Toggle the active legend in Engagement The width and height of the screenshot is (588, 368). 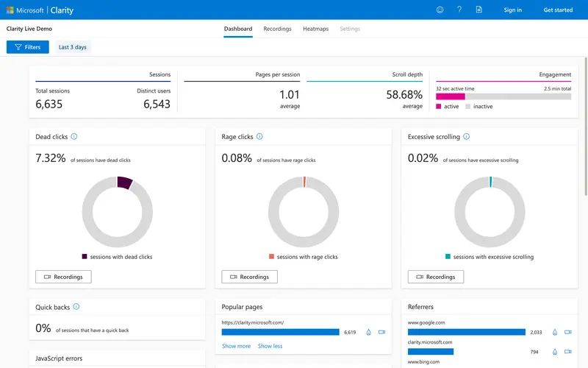(x=448, y=107)
